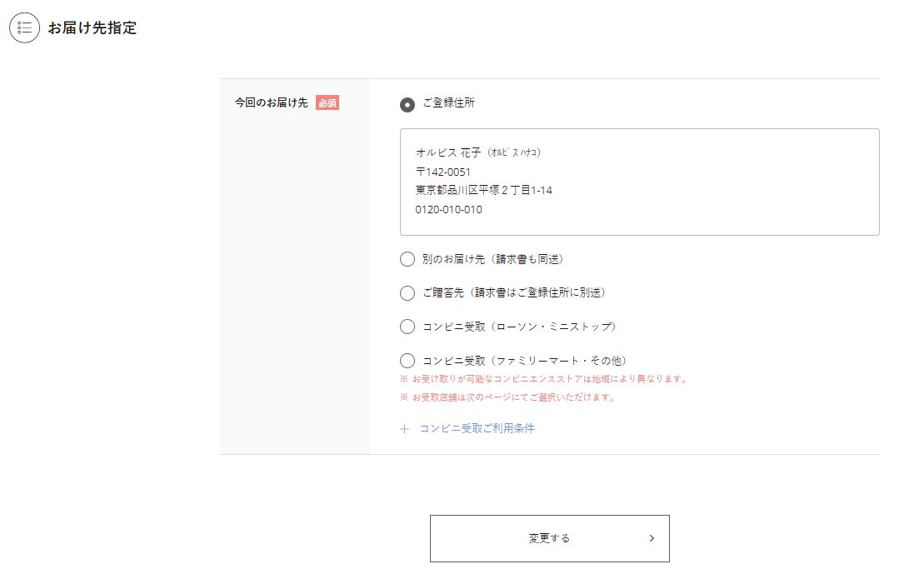924x574 pixels.
Task: Choose コンビニ受取 (ファミリーマート・その他) radio
Action: coord(407,361)
